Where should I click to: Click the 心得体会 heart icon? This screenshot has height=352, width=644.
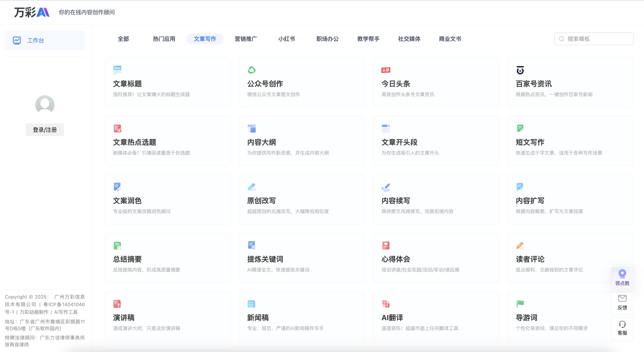coord(386,245)
